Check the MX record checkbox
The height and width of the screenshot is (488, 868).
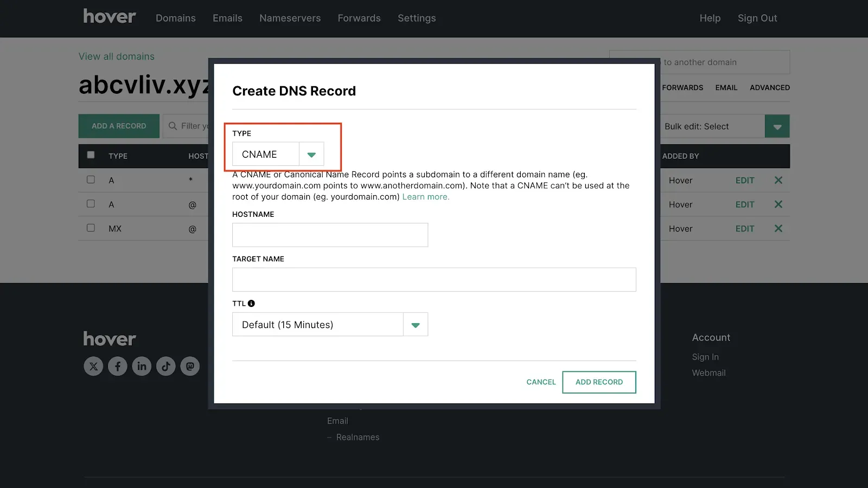91,228
